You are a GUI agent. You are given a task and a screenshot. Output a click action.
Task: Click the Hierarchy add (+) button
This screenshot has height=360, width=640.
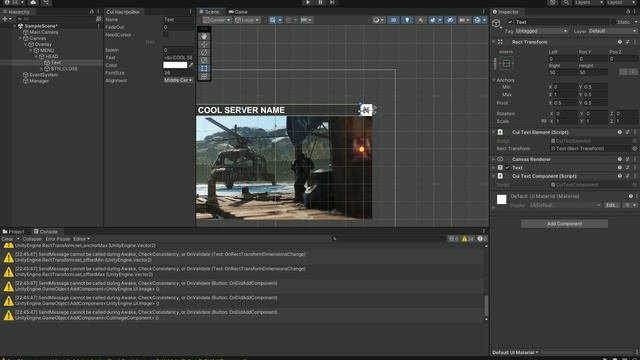pos(5,19)
